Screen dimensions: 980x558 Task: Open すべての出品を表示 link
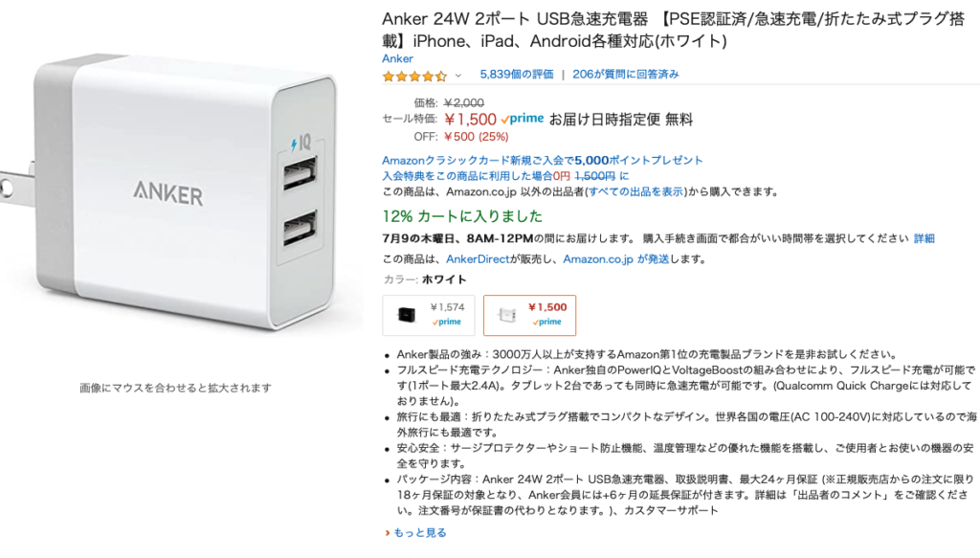click(636, 191)
